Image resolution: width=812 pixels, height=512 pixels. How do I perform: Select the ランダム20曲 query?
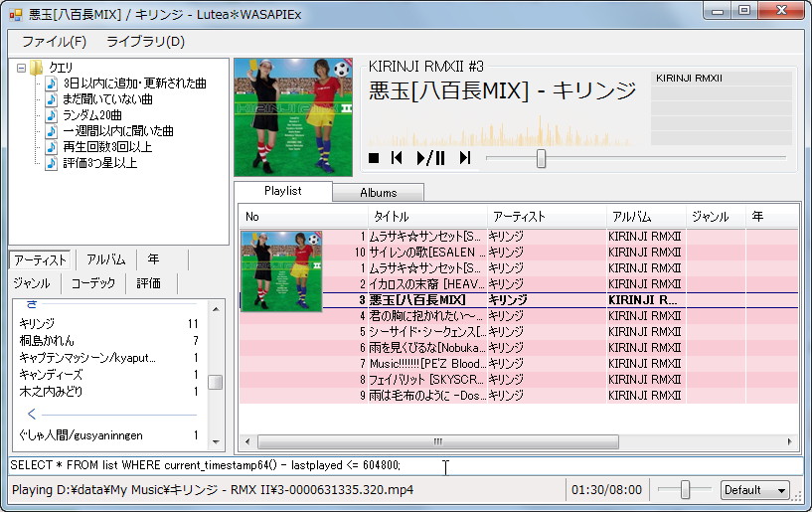pyautogui.click(x=92, y=115)
